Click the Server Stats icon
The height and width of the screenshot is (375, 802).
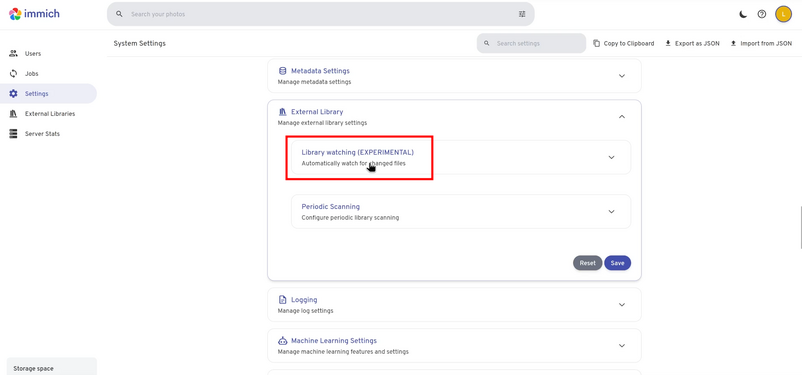click(13, 134)
